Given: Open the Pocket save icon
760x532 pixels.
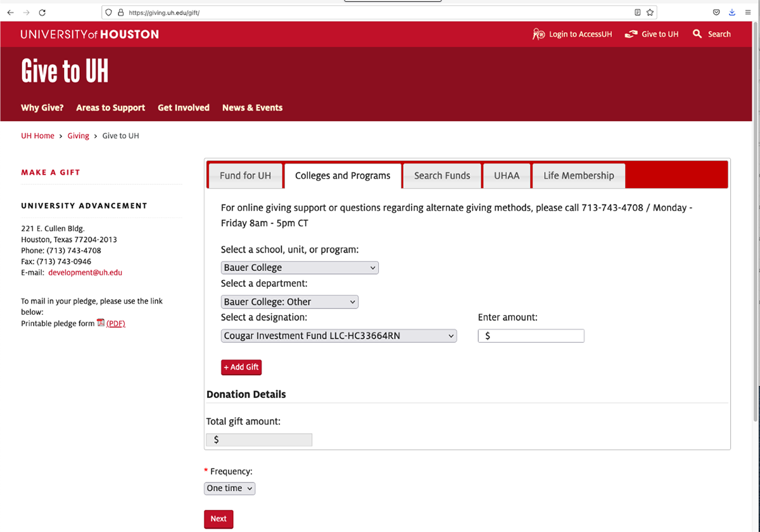Looking at the screenshot, I should (x=717, y=12).
